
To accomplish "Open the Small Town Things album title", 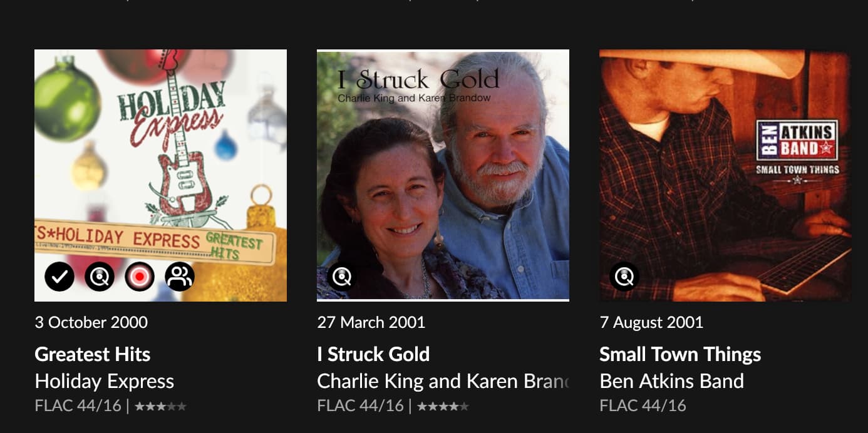I will (x=680, y=354).
